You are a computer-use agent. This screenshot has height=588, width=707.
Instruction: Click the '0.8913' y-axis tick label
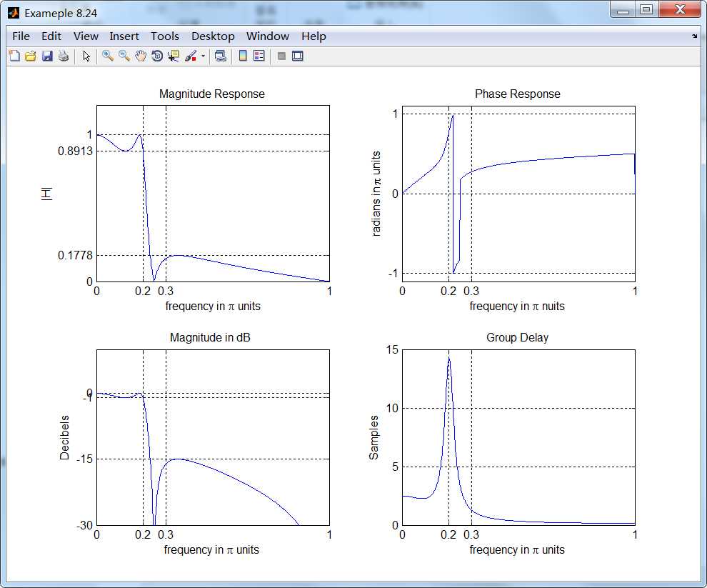click(x=75, y=151)
